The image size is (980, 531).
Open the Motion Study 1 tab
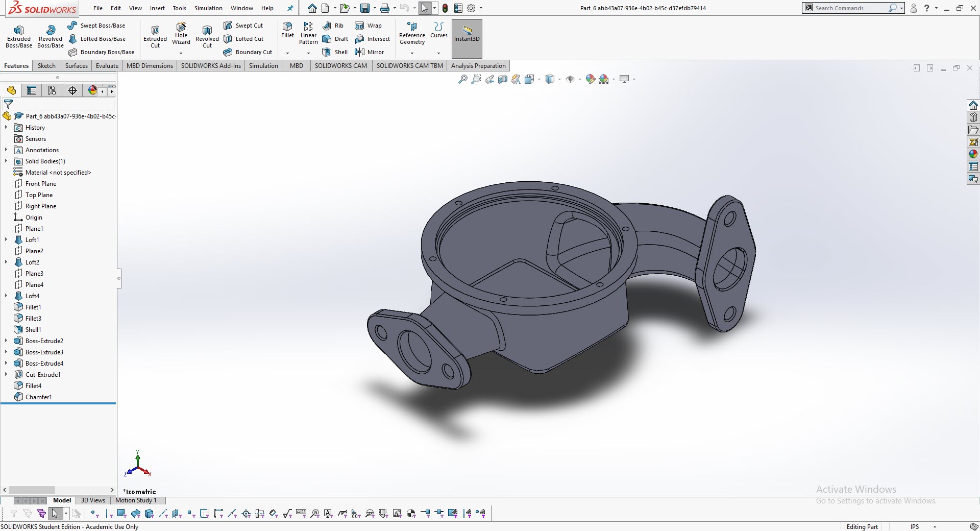pos(136,500)
